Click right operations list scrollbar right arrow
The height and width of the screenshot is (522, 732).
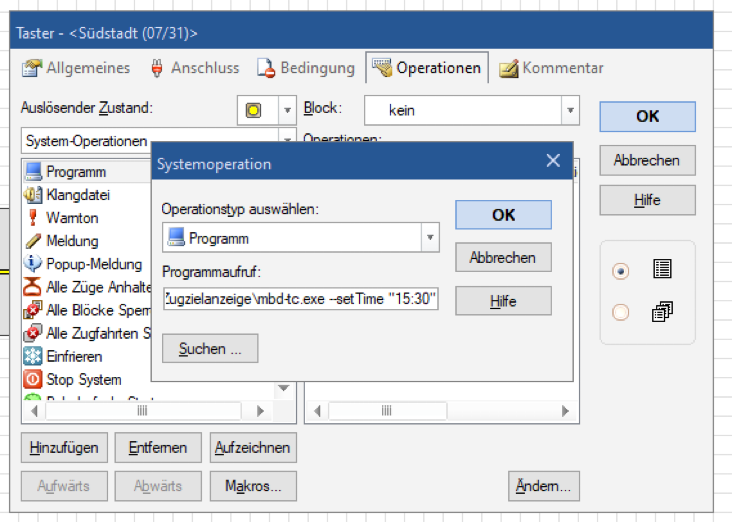click(565, 411)
